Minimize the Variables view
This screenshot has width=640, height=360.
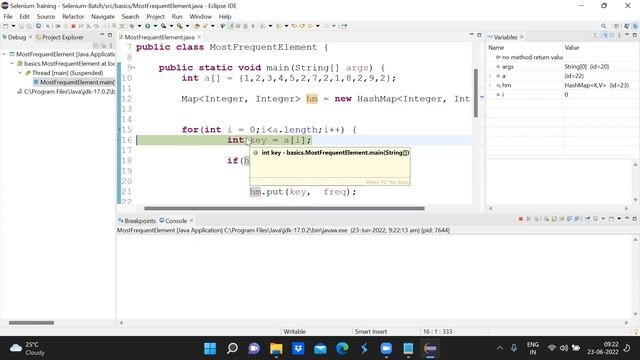click(x=627, y=35)
